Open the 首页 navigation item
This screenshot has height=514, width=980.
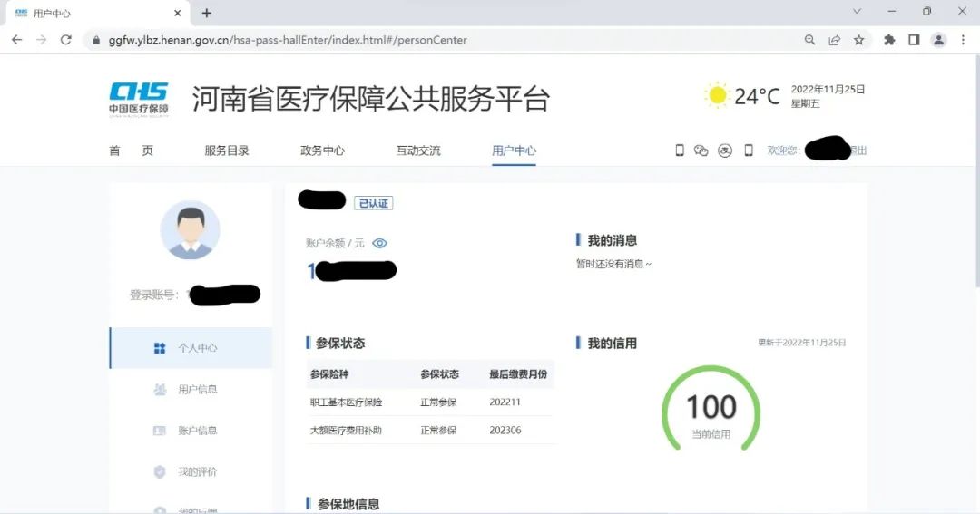click(132, 150)
